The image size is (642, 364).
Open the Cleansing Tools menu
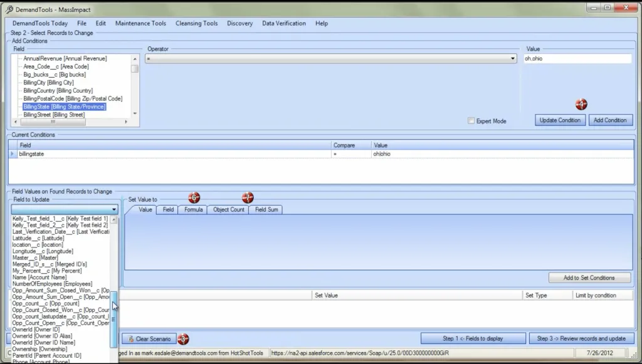196,23
